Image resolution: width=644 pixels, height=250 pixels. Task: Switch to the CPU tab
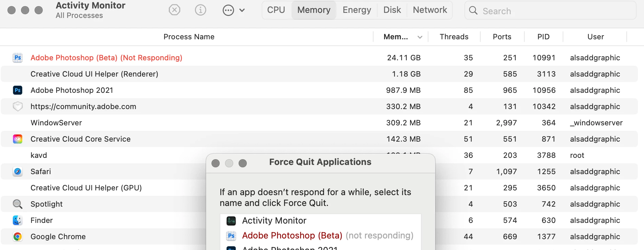coord(276,10)
